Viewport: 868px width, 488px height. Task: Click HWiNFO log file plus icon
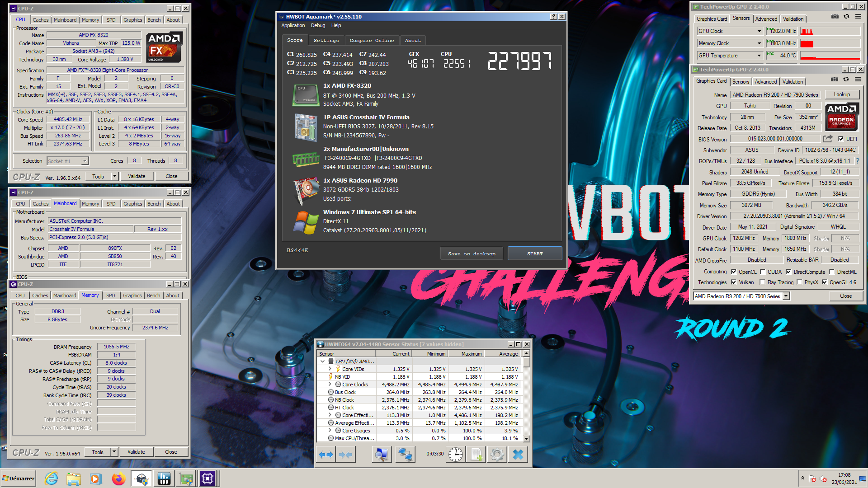476,455
